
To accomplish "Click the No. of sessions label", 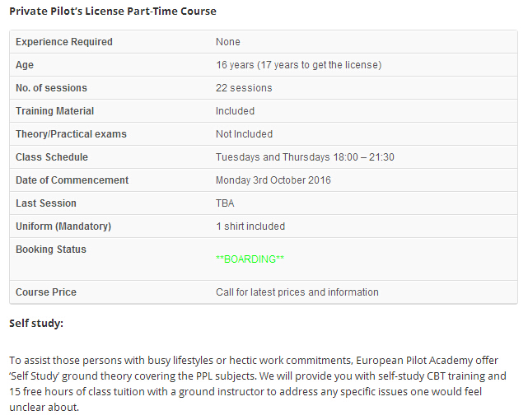I will pyautogui.click(x=51, y=88).
